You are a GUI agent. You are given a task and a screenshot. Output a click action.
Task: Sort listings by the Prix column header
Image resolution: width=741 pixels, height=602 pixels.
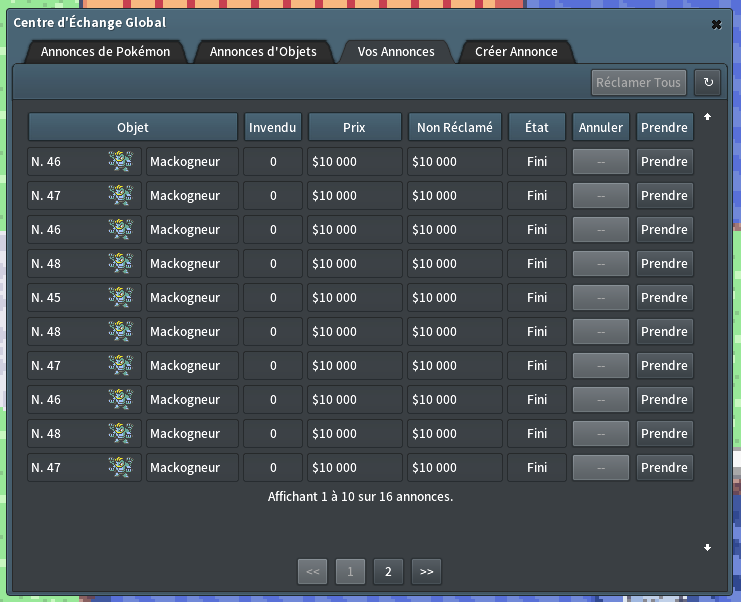[x=354, y=127]
